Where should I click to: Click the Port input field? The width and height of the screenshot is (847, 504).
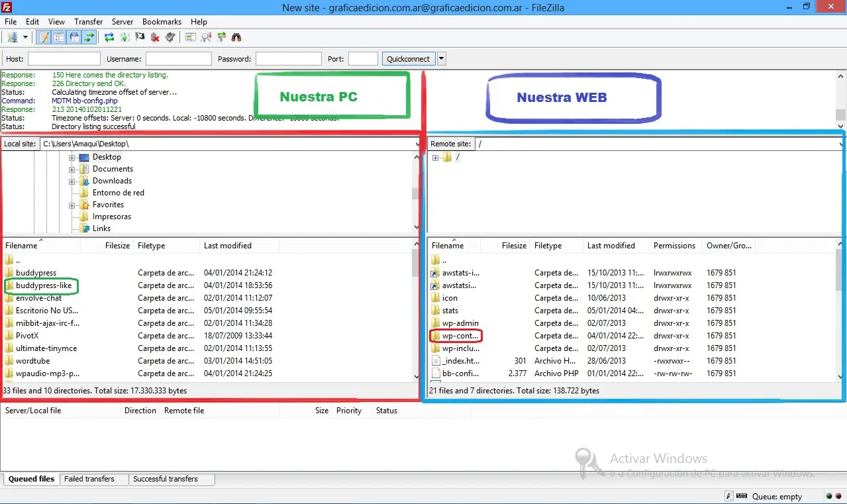(x=363, y=59)
